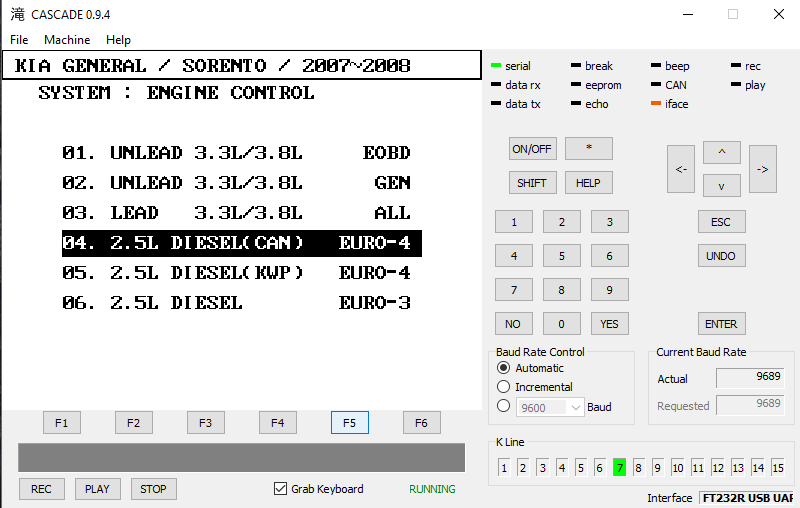The image size is (800, 508).
Task: Click the ON/OFF power button
Action: click(x=532, y=148)
